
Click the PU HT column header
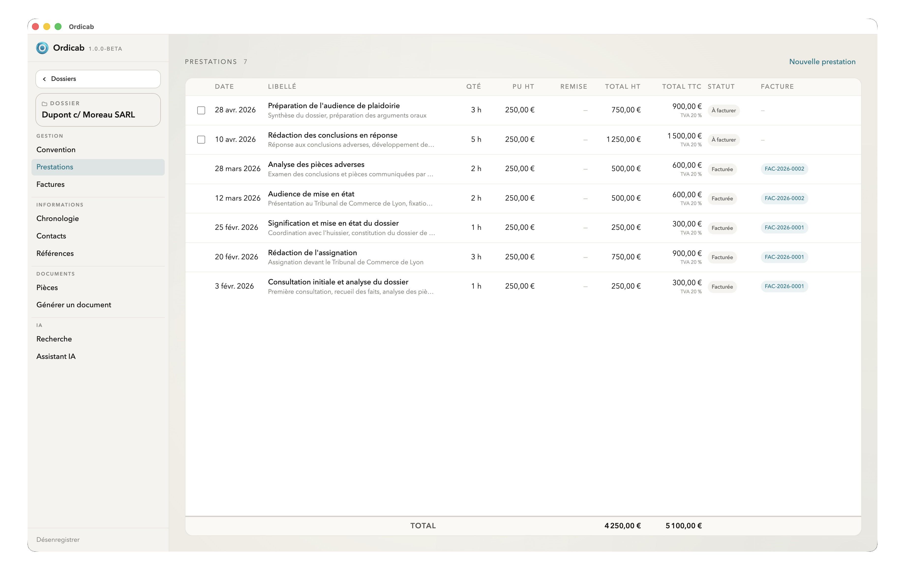click(x=523, y=87)
